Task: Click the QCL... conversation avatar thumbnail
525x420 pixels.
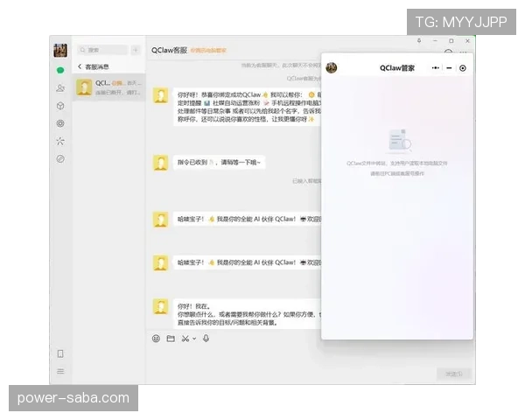Action: pos(84,87)
